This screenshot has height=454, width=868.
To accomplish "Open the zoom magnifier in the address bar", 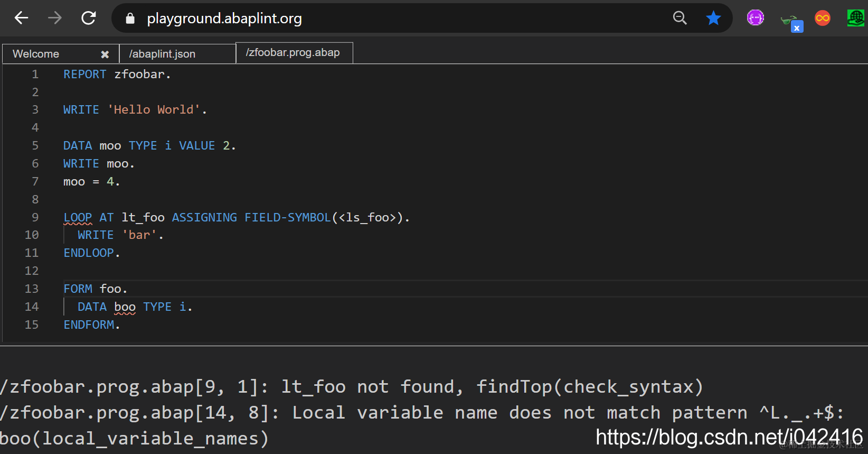I will point(680,18).
